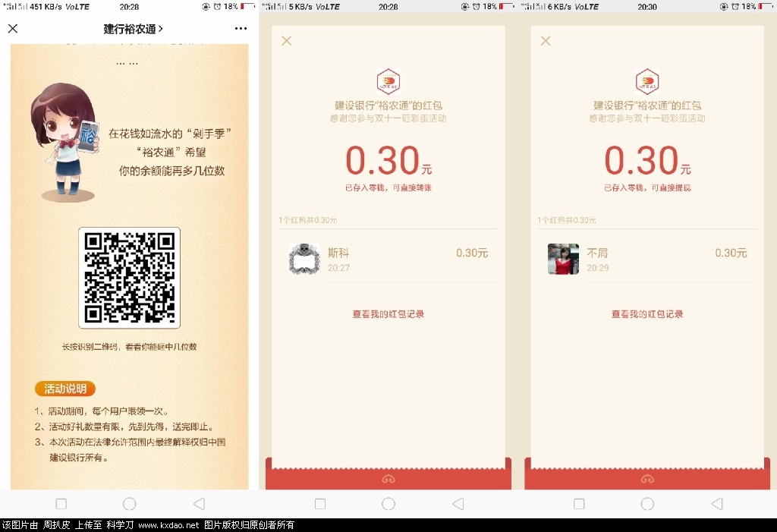Tap 斯科's skull frame avatar

click(x=304, y=259)
